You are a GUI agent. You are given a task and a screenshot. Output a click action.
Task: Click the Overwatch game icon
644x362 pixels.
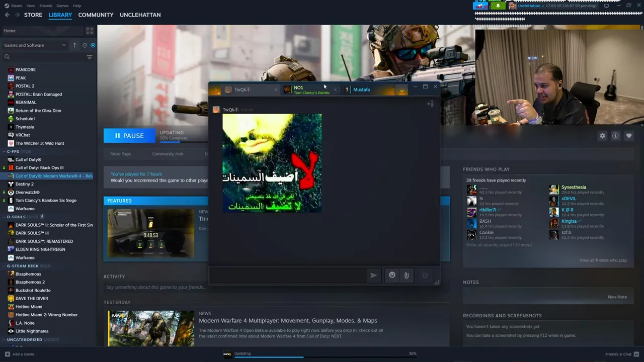[11, 193]
